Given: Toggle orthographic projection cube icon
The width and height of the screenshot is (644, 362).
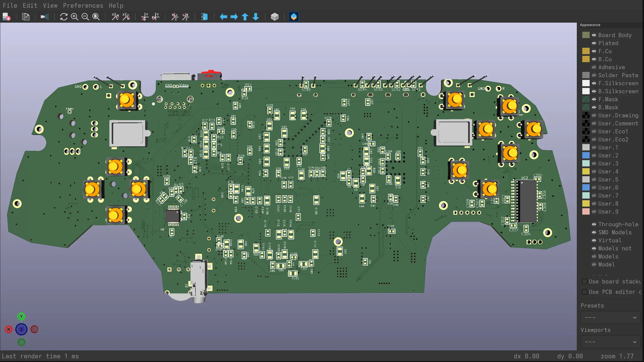Looking at the screenshot, I should [x=275, y=17].
